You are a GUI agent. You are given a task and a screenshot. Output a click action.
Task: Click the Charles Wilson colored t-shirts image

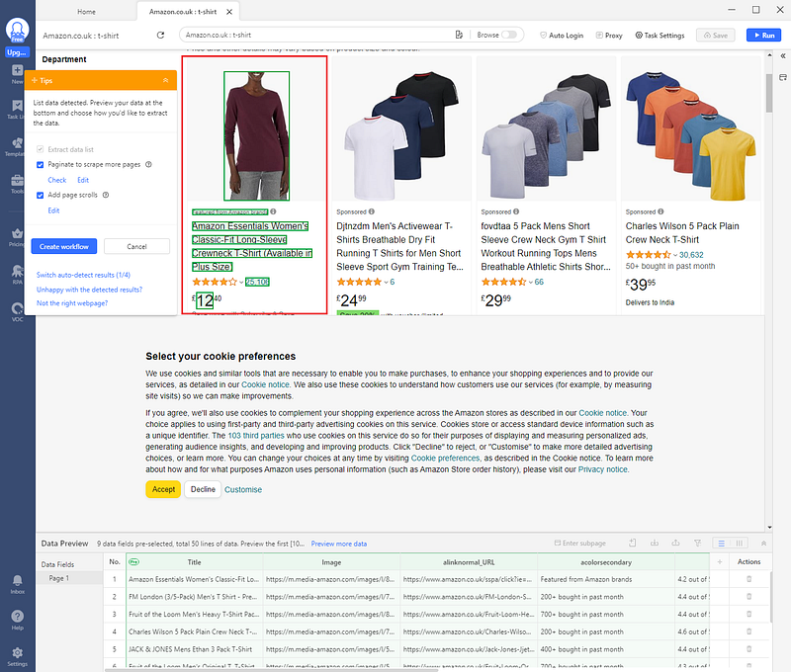coord(690,135)
